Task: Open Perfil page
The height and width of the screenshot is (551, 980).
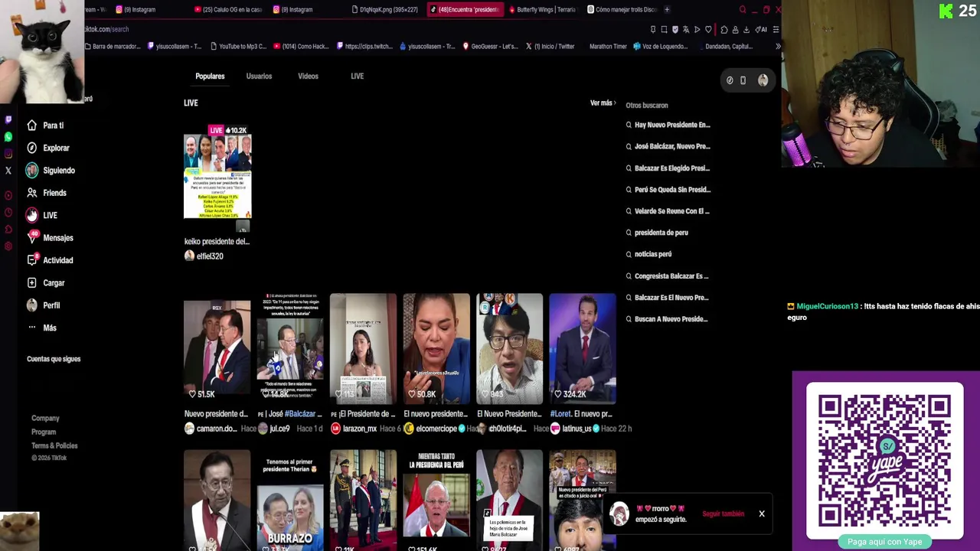Action: 43,305
